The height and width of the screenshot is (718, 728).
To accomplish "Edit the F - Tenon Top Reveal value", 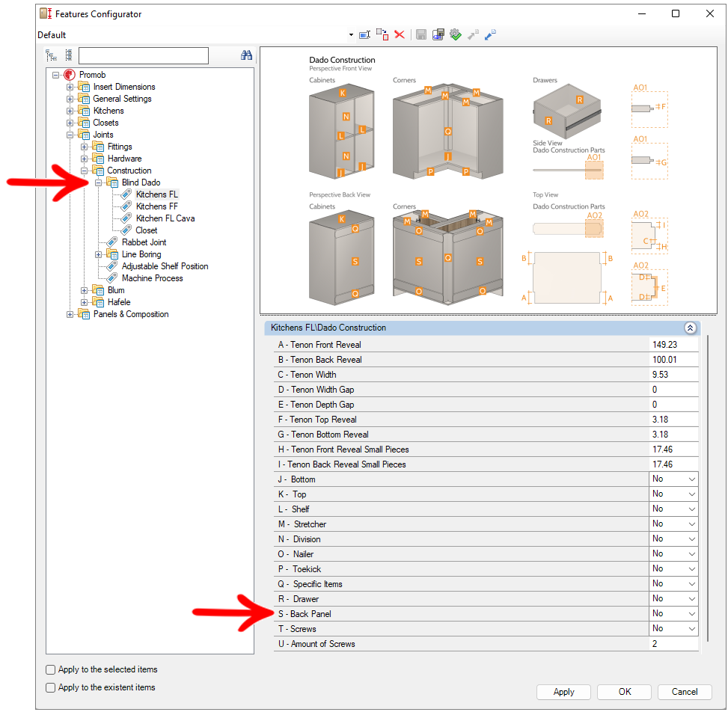I will coord(673,420).
